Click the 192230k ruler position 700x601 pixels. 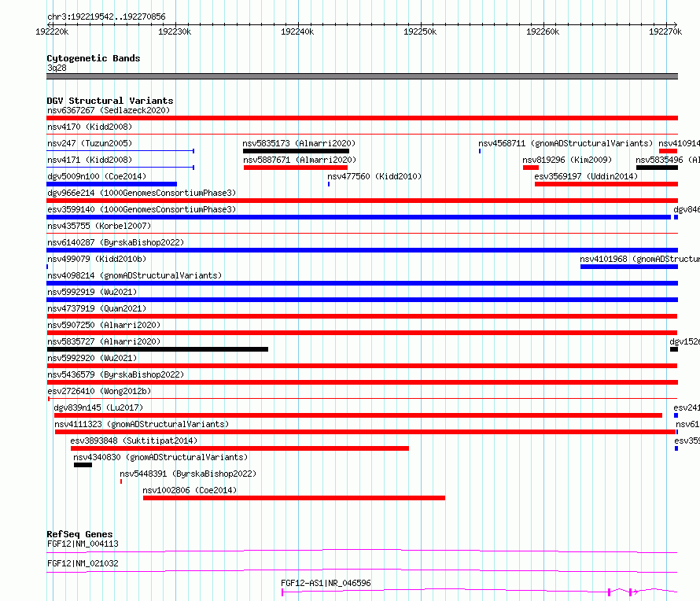[175, 31]
